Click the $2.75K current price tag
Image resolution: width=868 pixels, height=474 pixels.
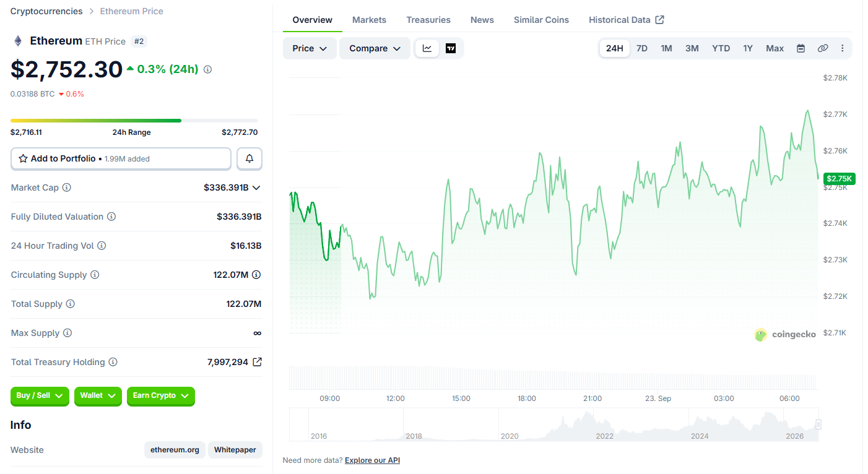[840, 179]
